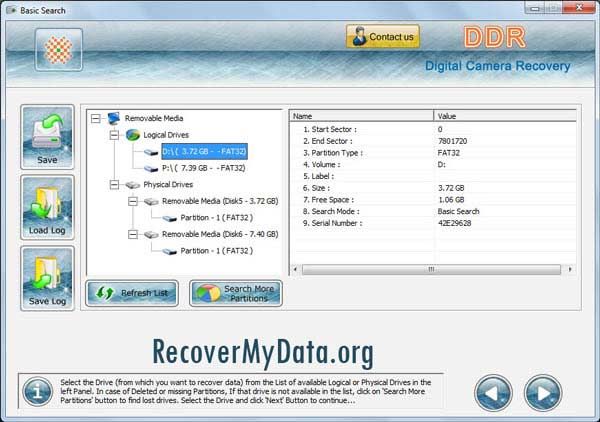
Task: Click the Free Space value 1.06 GB
Action: tap(451, 200)
